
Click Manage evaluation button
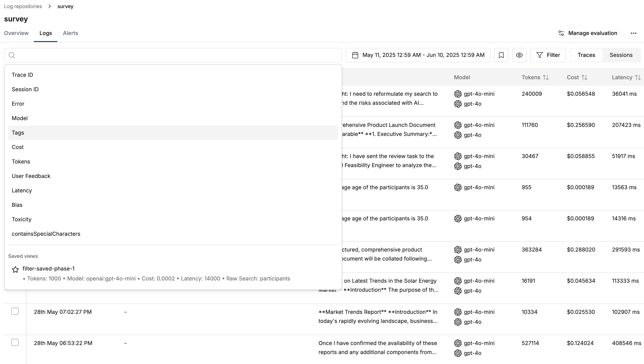pyautogui.click(x=588, y=33)
